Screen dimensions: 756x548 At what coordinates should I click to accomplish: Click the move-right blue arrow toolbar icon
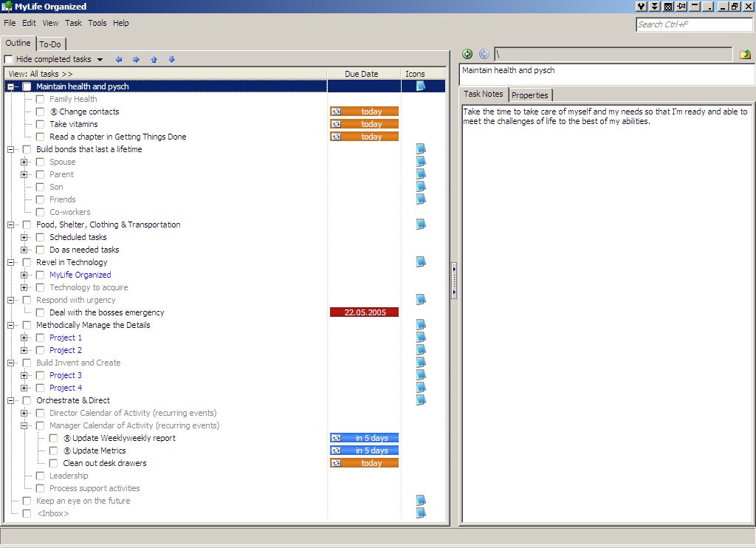point(136,59)
